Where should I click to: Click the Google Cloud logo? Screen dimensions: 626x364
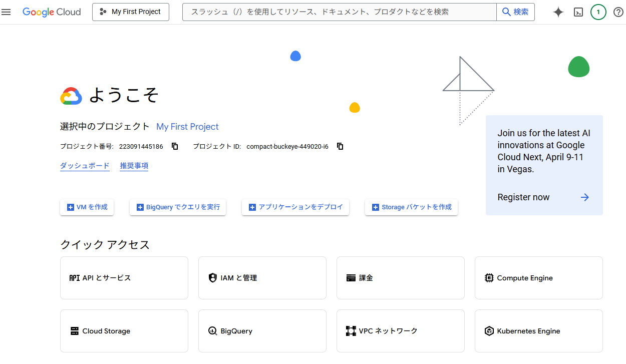click(52, 12)
